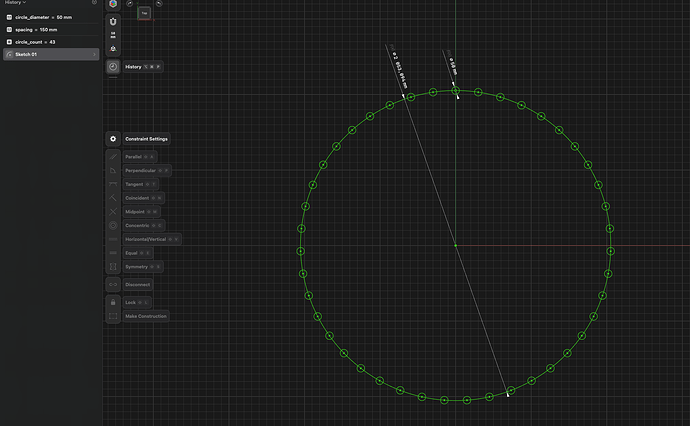Click the 3D view orientation icon
This screenshot has width=690, height=426.
(x=113, y=48)
